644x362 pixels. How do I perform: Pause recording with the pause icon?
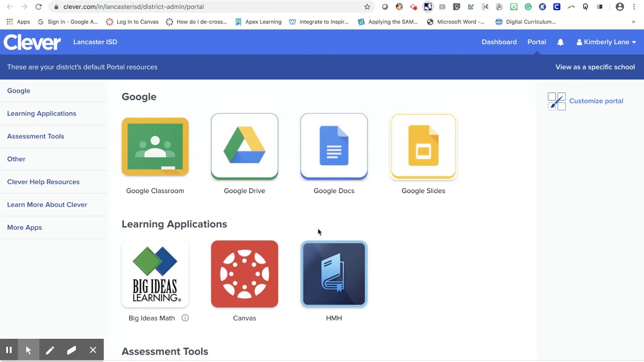pyautogui.click(x=9, y=350)
